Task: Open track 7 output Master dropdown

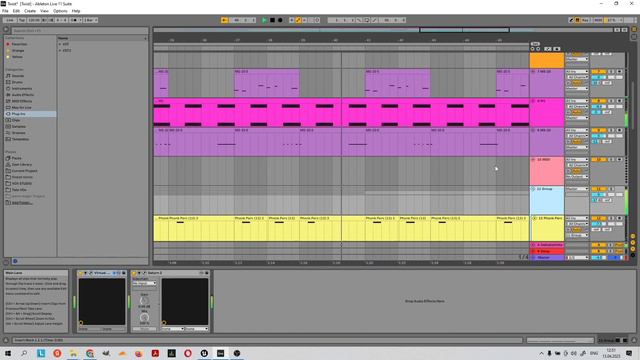Action: 577,88
